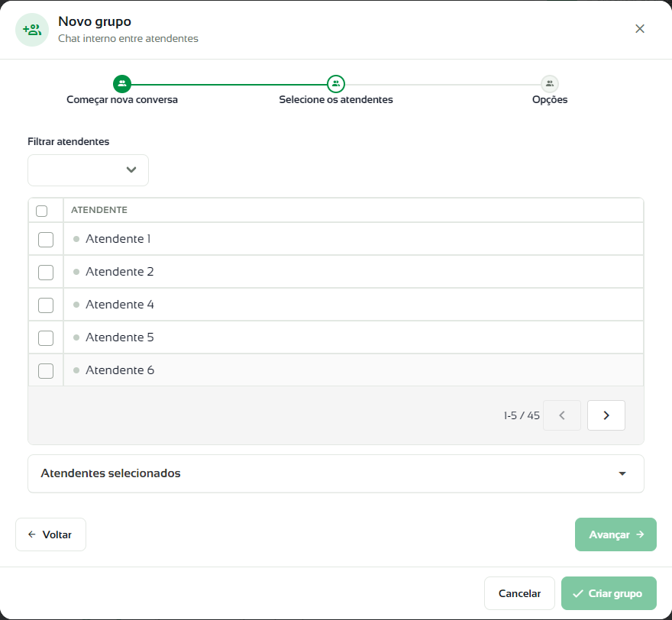
Task: Click the Atendente 6 name
Action: (x=120, y=370)
